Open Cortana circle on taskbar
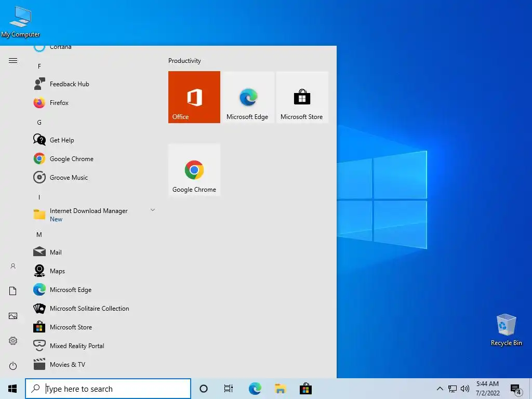 [204, 389]
